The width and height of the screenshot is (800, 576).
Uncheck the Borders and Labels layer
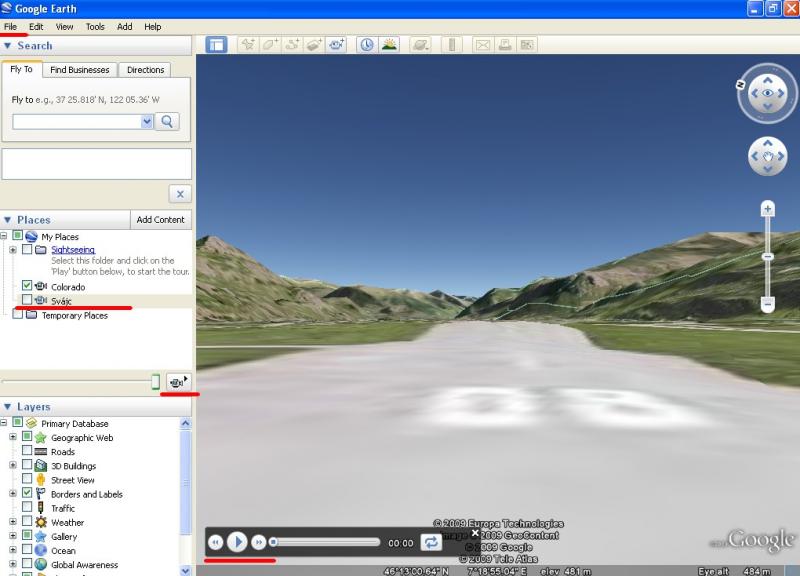point(27,494)
